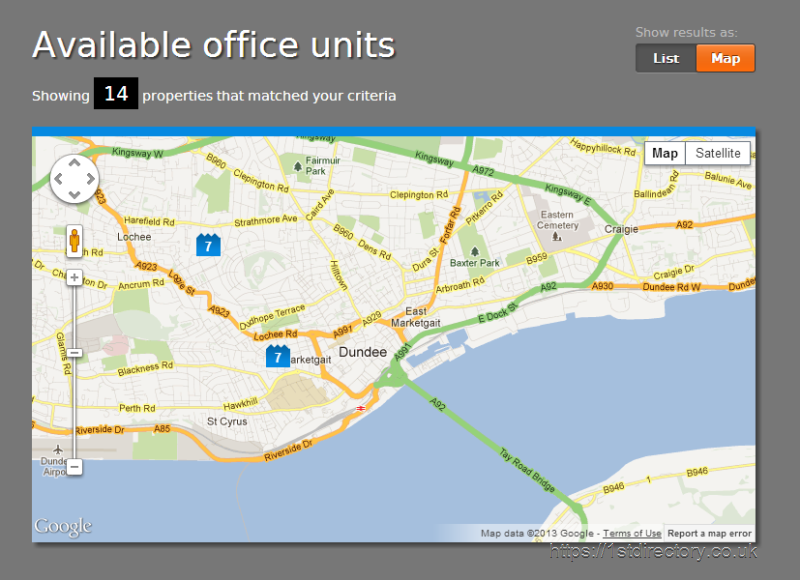Click the Happyhillock Rd label

click(603, 147)
